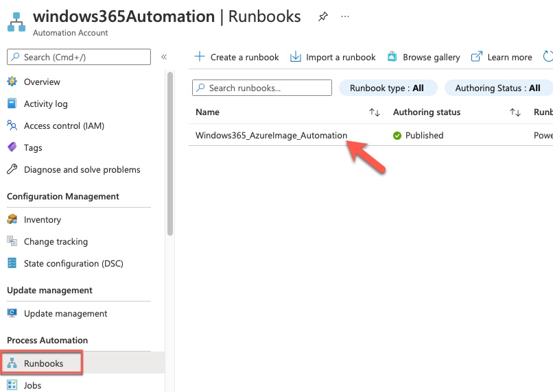Click the Authoring status column header
Screen dimensions: 553x392
427,112
